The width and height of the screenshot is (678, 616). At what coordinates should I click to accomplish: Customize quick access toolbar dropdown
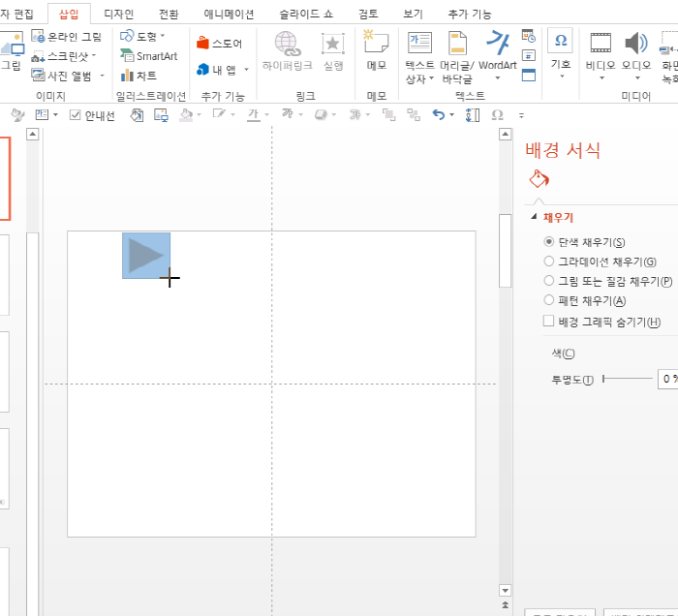point(521,115)
